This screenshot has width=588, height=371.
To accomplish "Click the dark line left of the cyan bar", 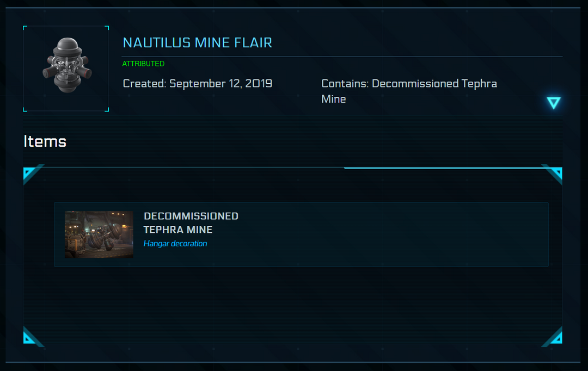I will pos(191,168).
